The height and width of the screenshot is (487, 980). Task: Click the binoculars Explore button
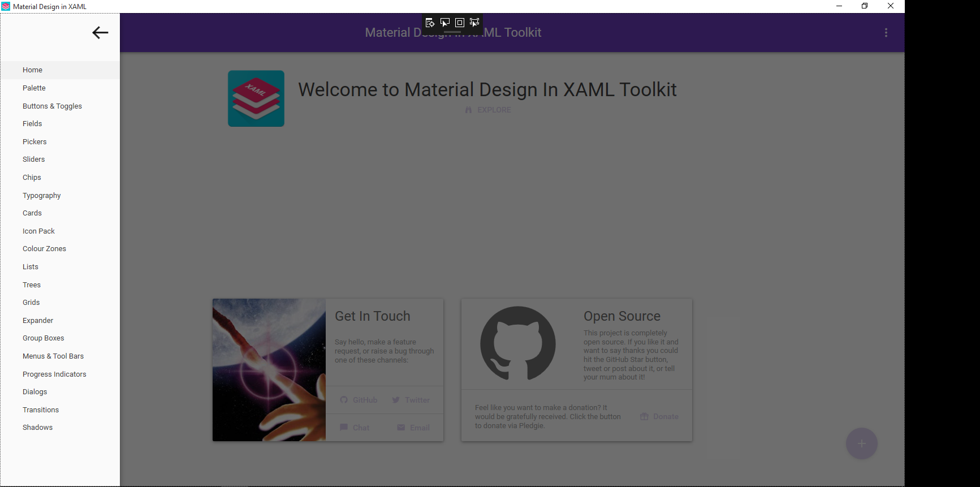tap(488, 110)
